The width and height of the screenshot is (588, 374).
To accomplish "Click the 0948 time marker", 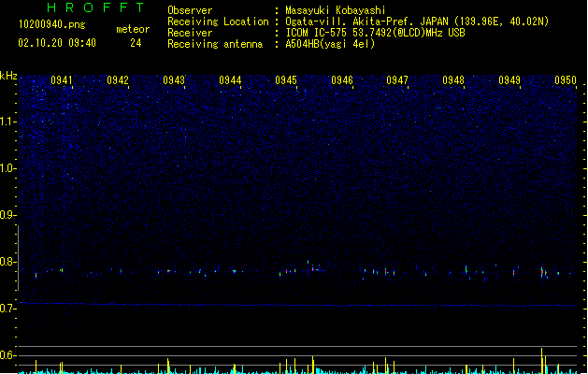I will [453, 80].
